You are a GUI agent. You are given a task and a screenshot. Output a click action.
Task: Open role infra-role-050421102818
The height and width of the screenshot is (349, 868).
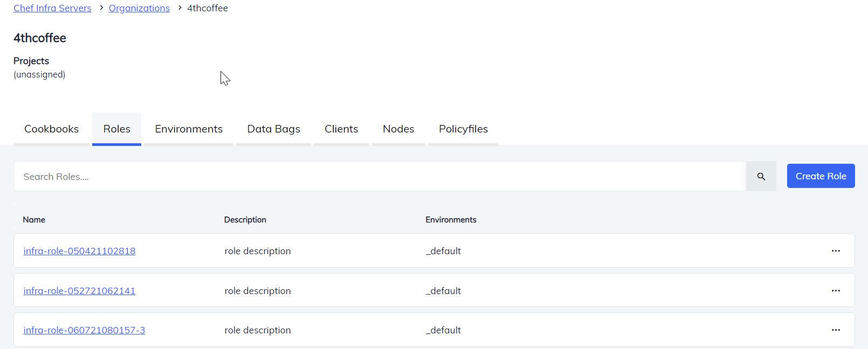click(x=79, y=251)
